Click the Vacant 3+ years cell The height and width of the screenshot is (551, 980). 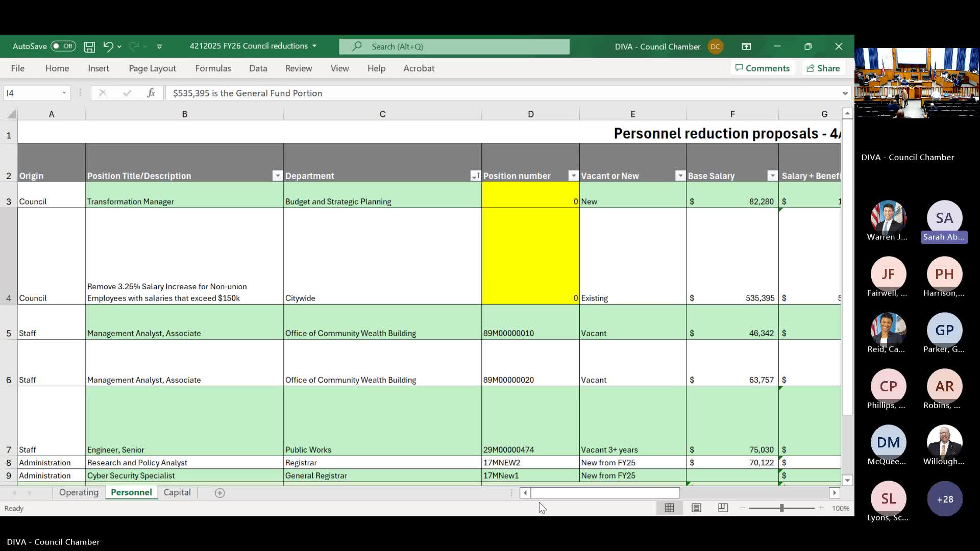coord(633,421)
